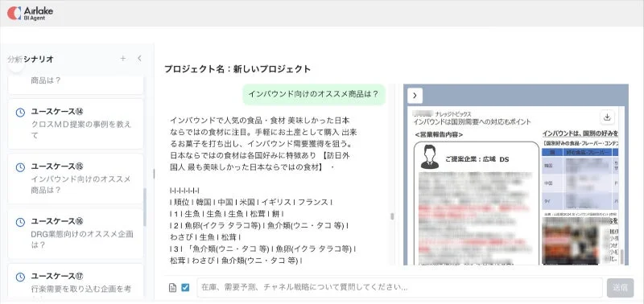Click the food photo thumbnail in preview
The width and height of the screenshot is (644, 304).
[572, 242]
